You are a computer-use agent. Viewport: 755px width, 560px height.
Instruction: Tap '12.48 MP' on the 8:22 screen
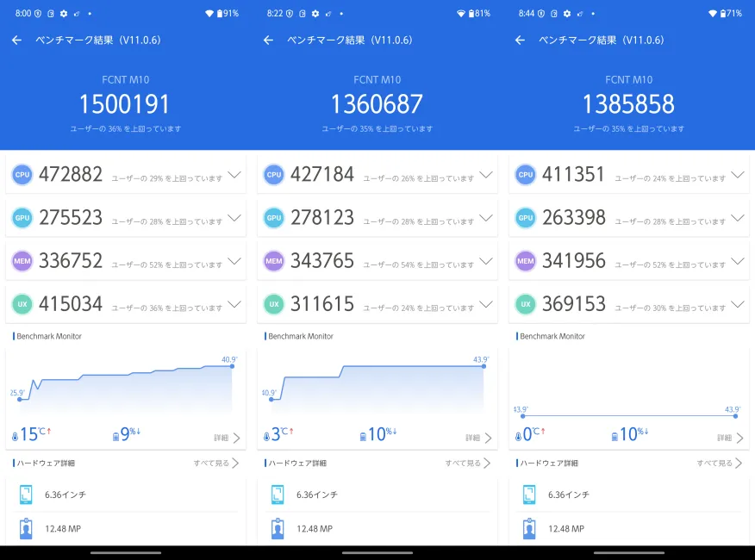point(315,529)
